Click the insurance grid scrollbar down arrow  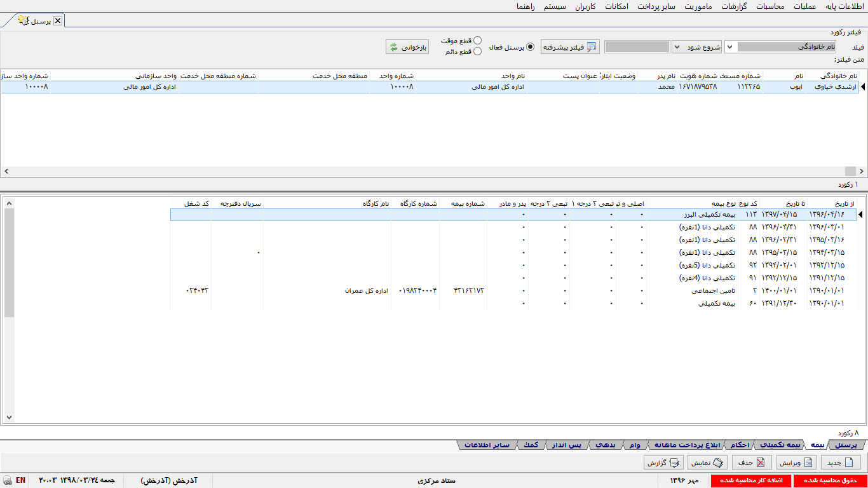tap(9, 417)
